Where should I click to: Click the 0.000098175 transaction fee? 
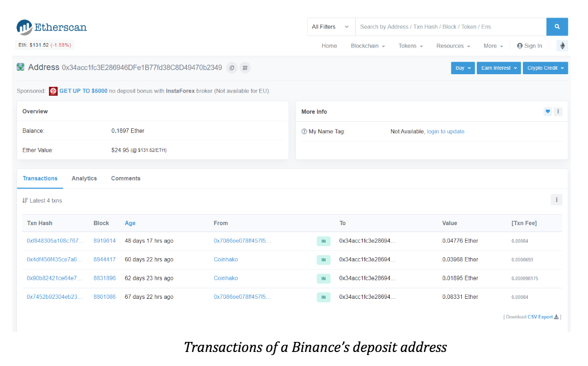click(x=524, y=279)
